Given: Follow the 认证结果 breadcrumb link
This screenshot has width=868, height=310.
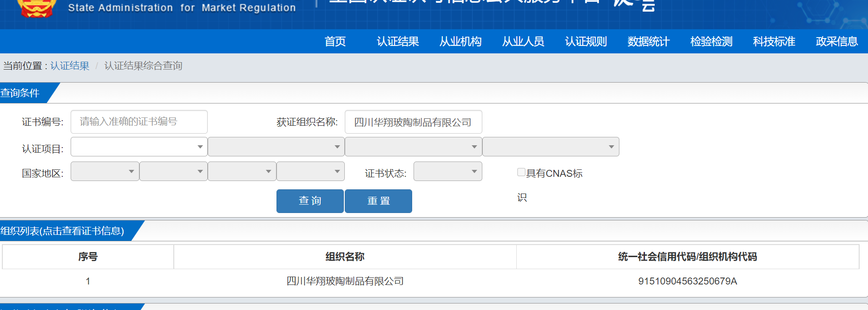Looking at the screenshot, I should (70, 66).
